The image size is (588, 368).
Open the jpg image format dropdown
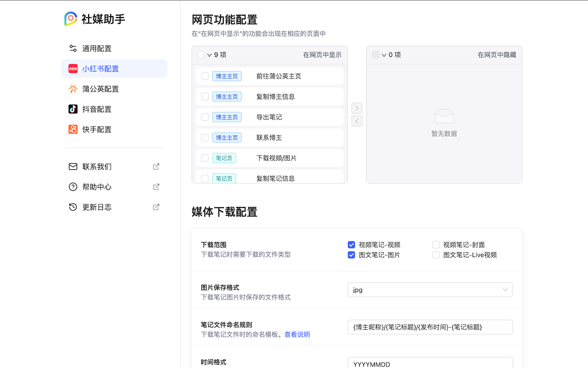(430, 290)
